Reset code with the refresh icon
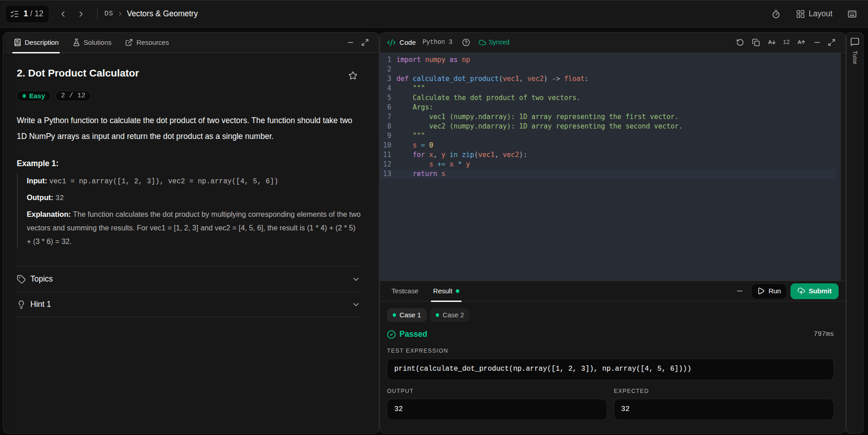The height and width of the screenshot is (435, 868). pyautogui.click(x=740, y=43)
